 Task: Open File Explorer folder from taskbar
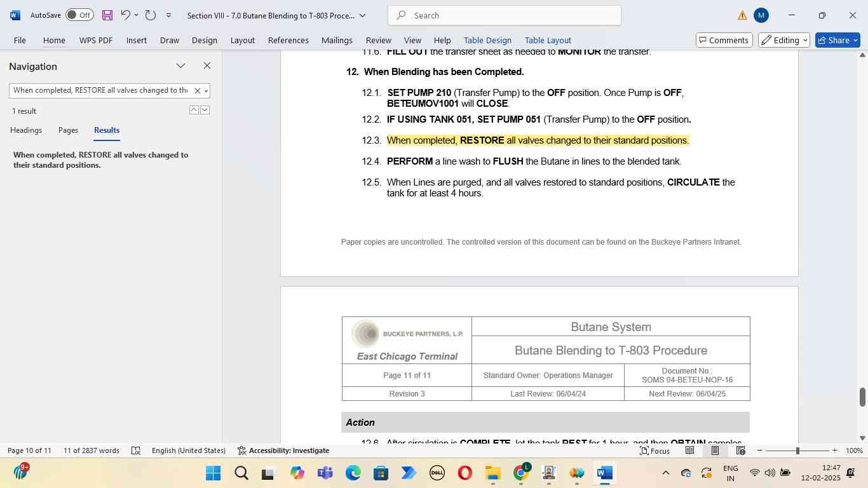coord(493,473)
